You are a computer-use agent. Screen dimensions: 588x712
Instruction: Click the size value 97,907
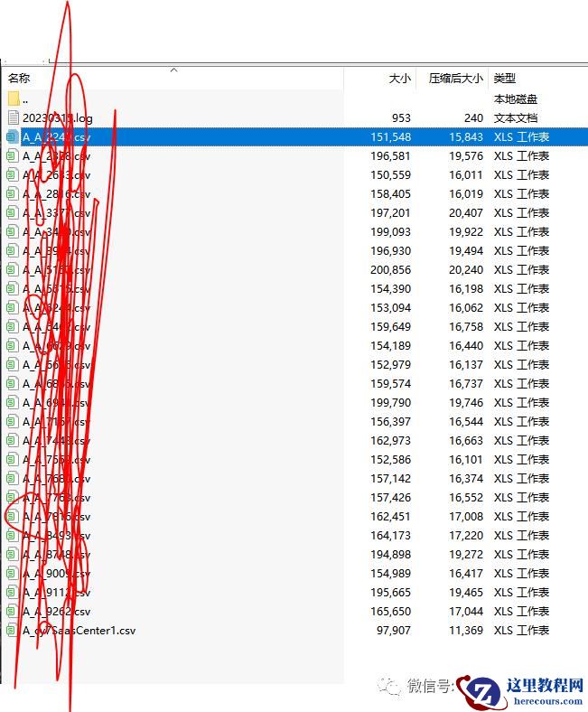click(x=394, y=631)
